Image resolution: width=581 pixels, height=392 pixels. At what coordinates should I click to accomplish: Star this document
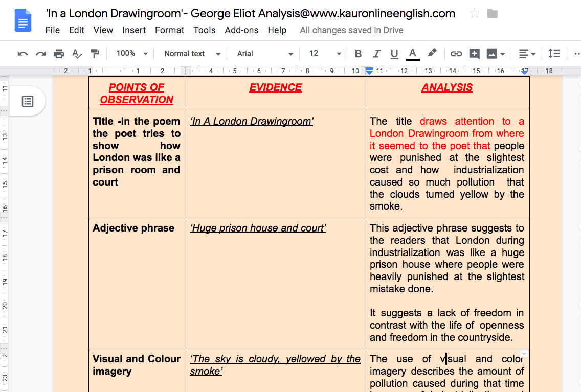(x=474, y=14)
